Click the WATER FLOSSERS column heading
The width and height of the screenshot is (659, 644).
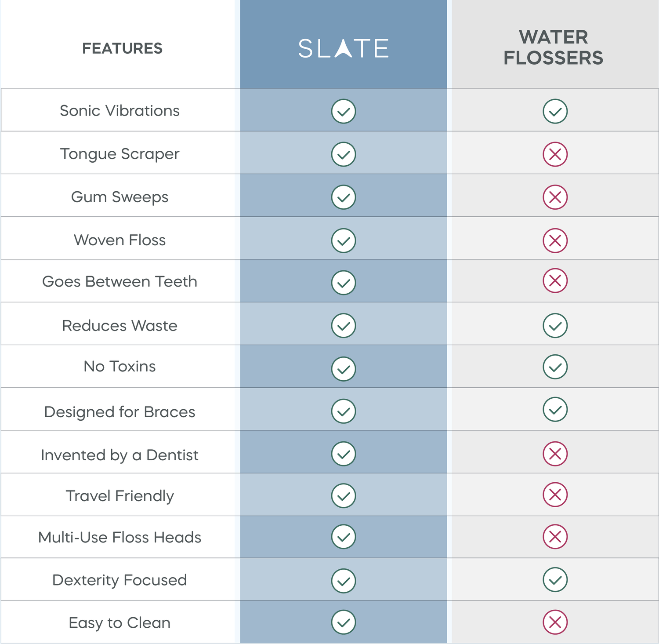553,47
